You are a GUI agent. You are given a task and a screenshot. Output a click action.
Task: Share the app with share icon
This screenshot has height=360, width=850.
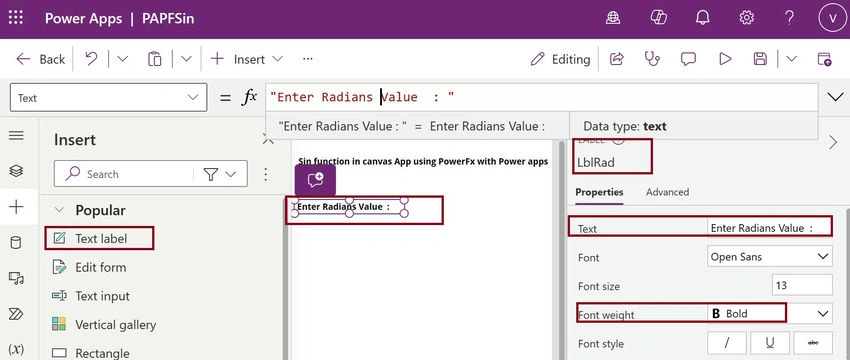click(617, 59)
